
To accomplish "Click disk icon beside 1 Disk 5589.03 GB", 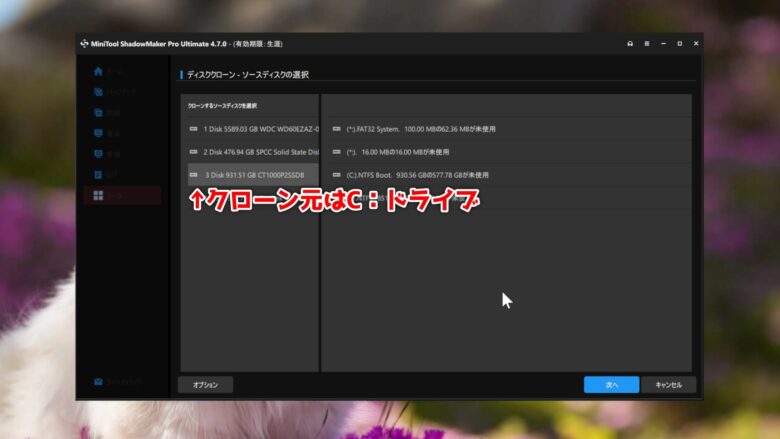I will pos(194,129).
